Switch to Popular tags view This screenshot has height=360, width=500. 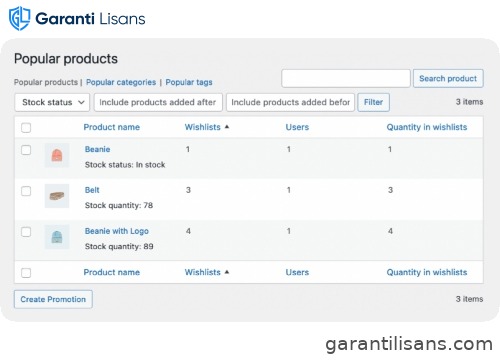point(189,82)
